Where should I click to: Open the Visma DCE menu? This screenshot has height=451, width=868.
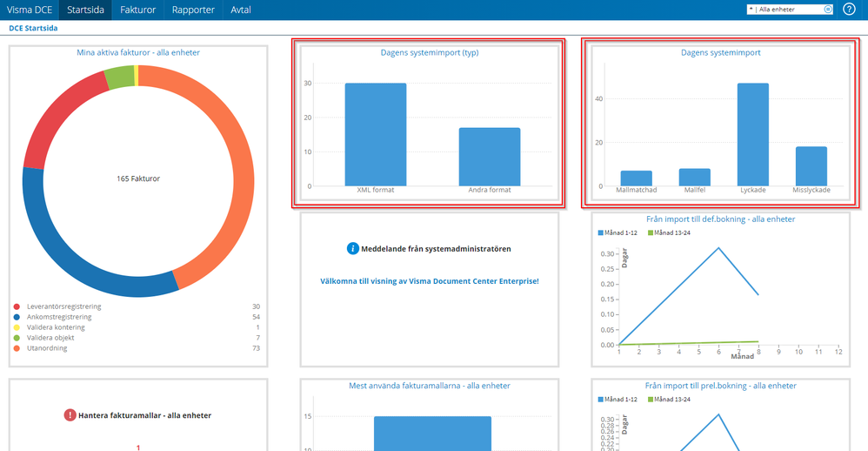coord(30,10)
